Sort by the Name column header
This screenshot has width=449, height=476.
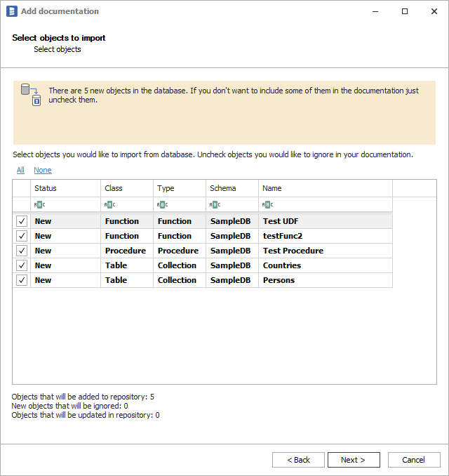coord(326,188)
